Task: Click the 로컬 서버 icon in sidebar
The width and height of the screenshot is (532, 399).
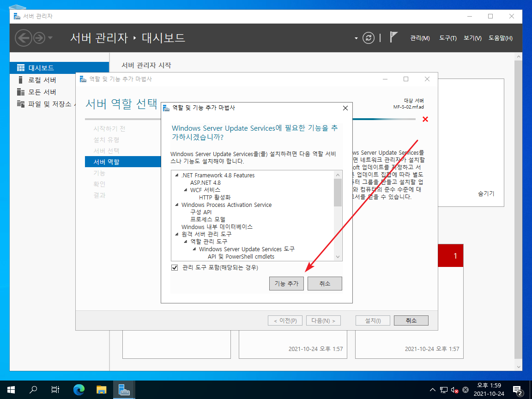Action: 20,80
